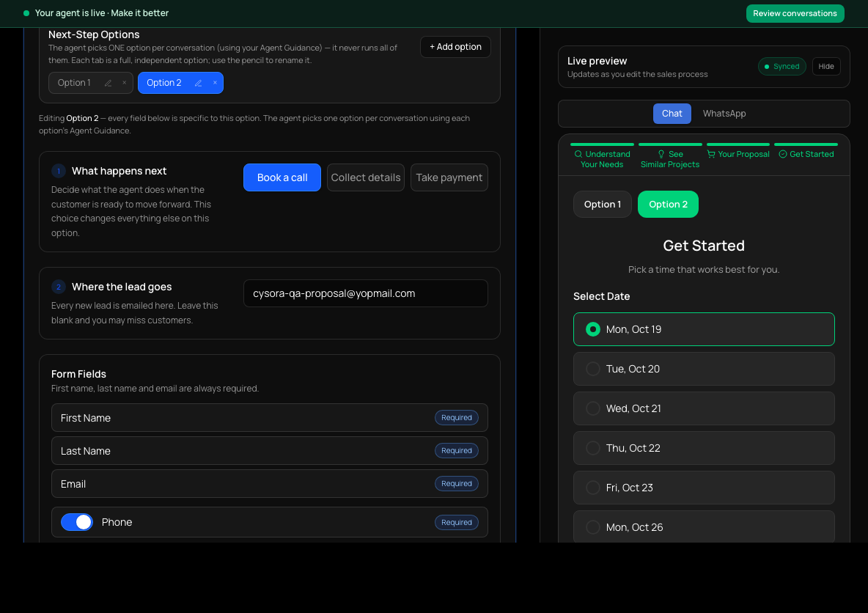Choose the Collect details action
Screen dimensions: 868x613
tap(365, 177)
